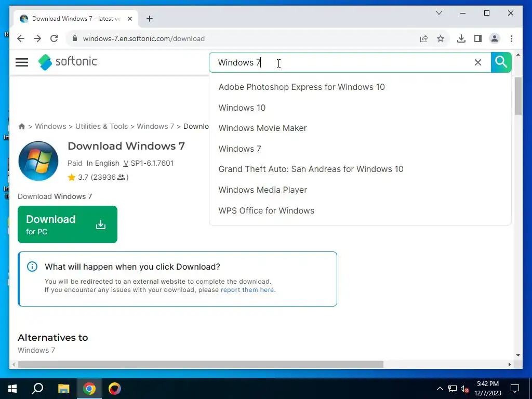This screenshot has width=532, height=399.
Task: Select suggestion Adobe Photoshop Express for Windows 10
Action: [x=302, y=87]
